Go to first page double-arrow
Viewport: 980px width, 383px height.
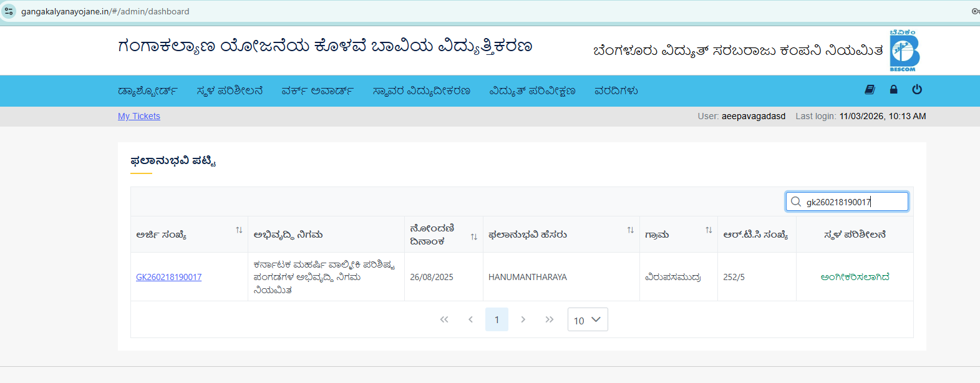coord(444,319)
